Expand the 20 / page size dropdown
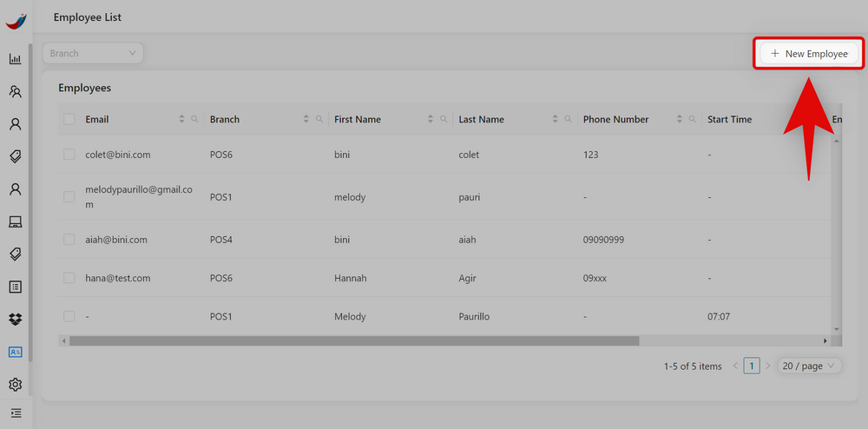 click(x=809, y=366)
